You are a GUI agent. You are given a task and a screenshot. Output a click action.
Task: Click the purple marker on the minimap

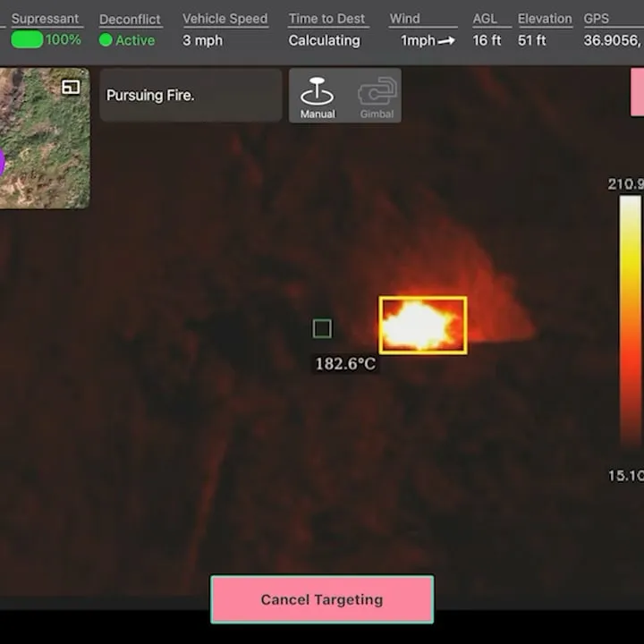pos(2,163)
